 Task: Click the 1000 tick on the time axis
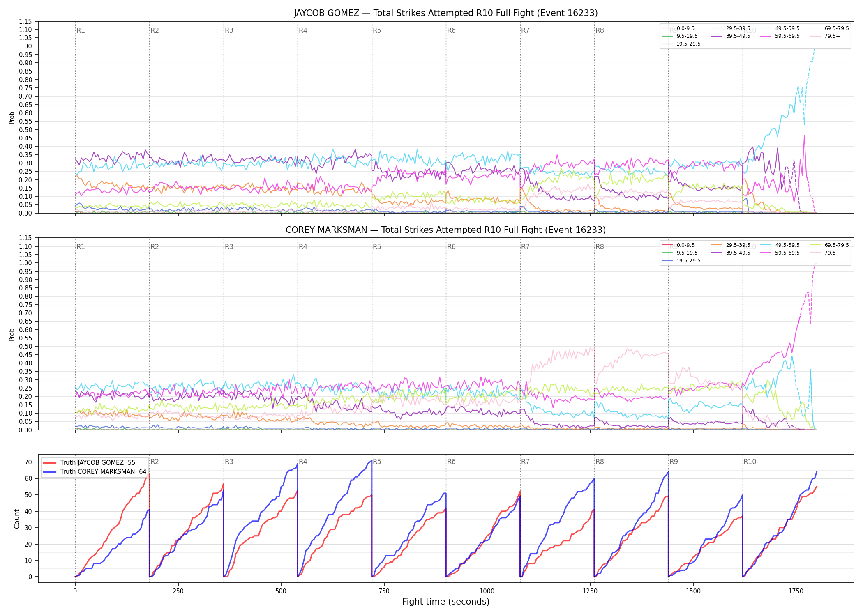pyautogui.click(x=487, y=591)
